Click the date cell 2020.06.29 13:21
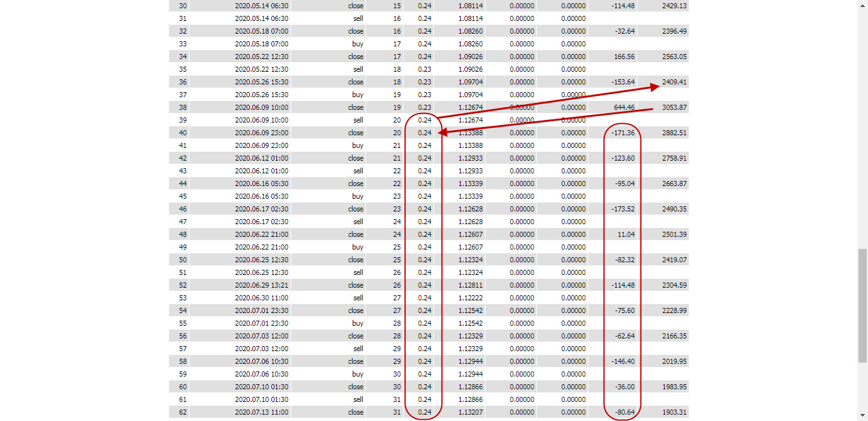 261,285
